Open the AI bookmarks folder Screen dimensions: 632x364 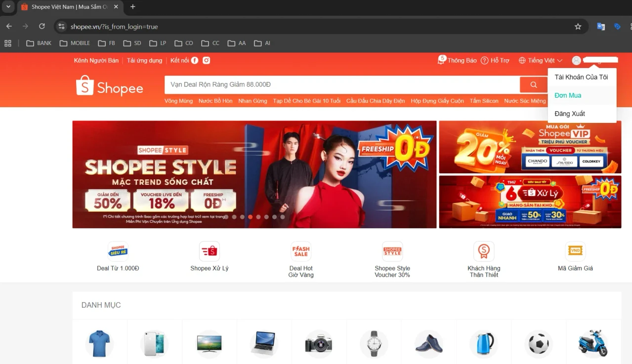coord(262,43)
